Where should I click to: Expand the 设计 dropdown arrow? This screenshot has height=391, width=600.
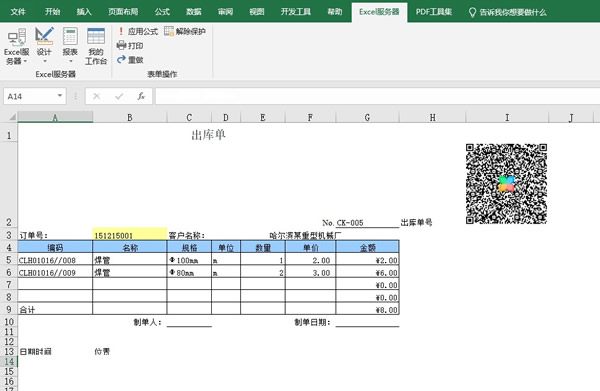44,61
